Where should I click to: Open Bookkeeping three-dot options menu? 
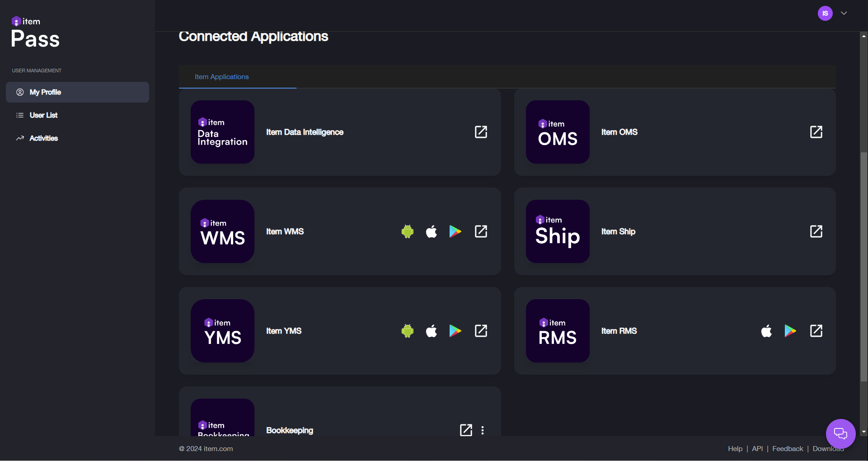pos(483,430)
